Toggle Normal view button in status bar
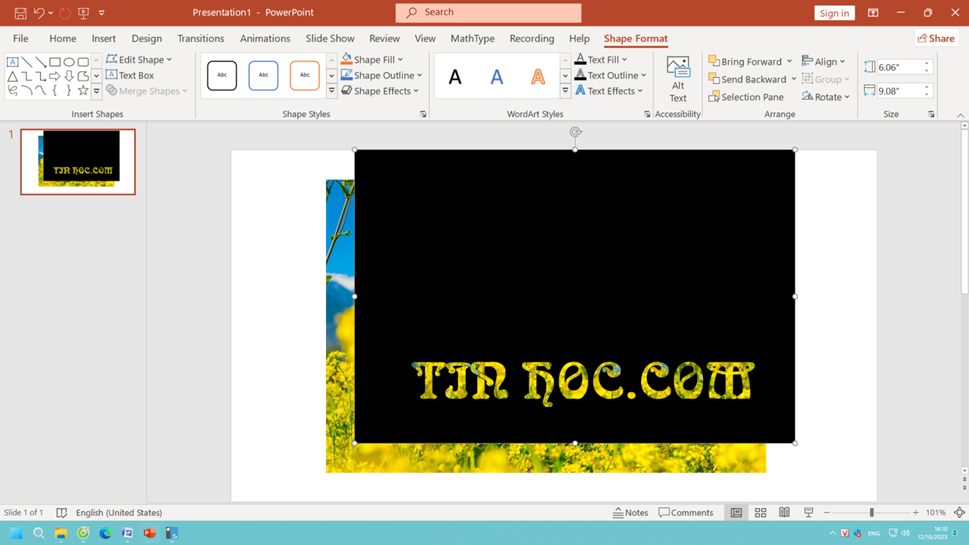Viewport: 969px width, 545px height. [x=736, y=513]
